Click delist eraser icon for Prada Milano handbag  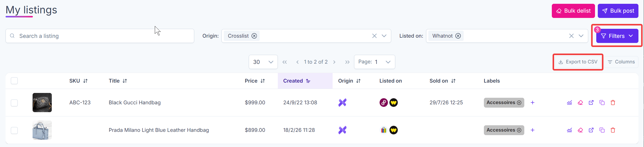pyautogui.click(x=580, y=130)
